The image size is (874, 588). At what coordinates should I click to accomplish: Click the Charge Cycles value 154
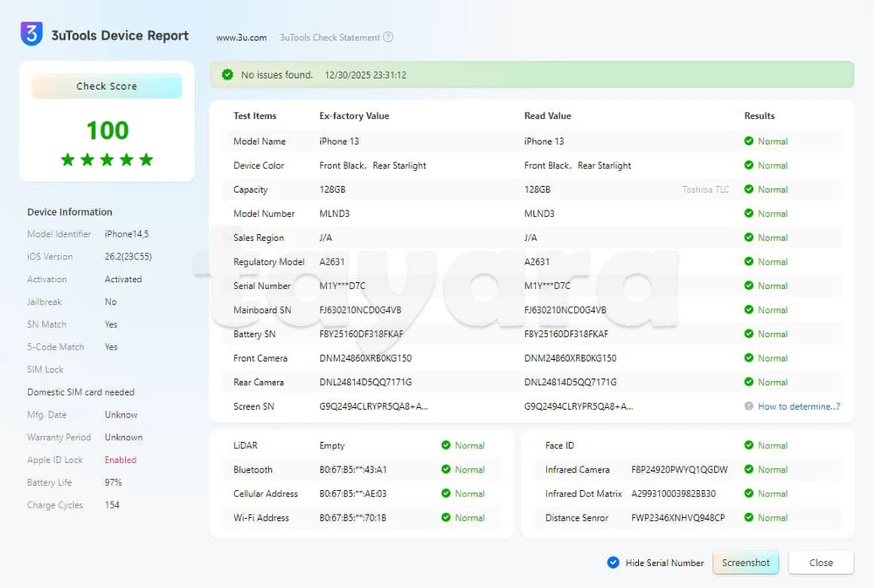pos(112,505)
